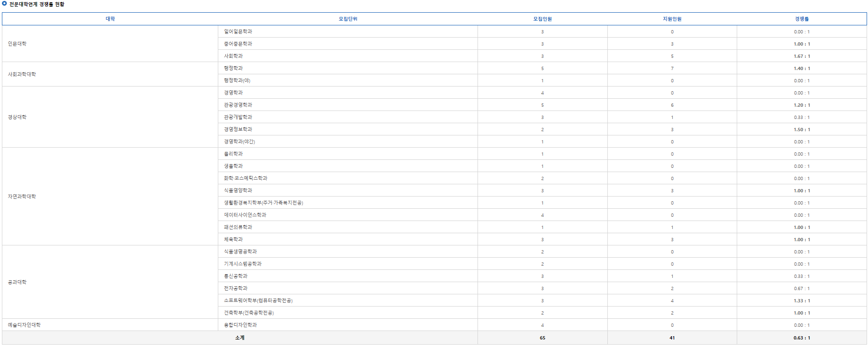Viewport: 868px width, 347px height.
Task: Click the 전문대학연계 경쟁률 현황 heading
Action: pos(37,4)
